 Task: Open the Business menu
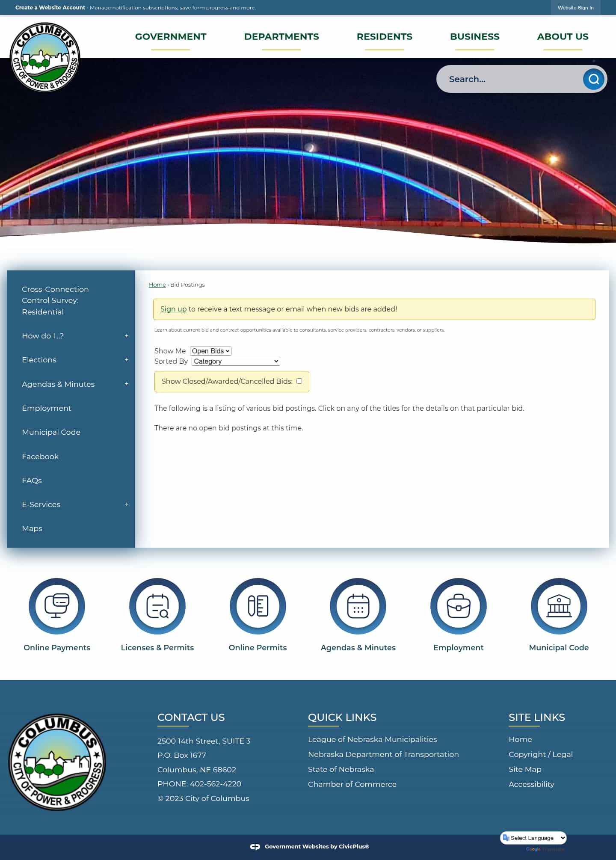pyautogui.click(x=475, y=37)
